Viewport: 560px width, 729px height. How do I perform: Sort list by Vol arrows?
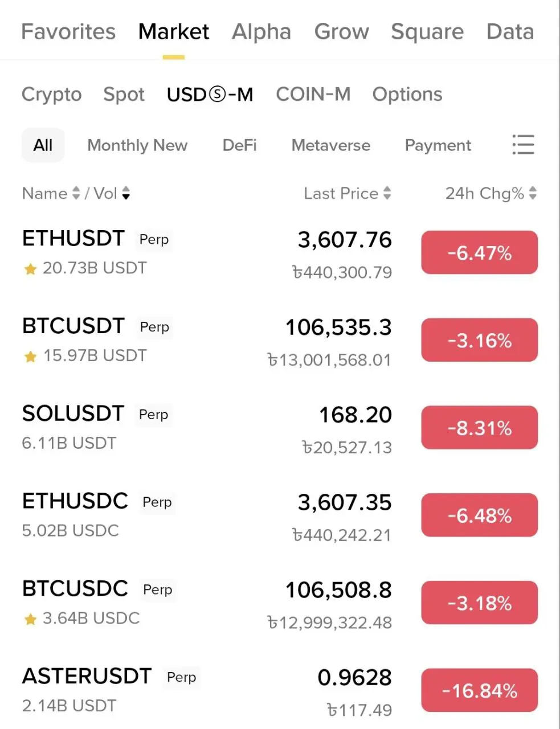126,194
